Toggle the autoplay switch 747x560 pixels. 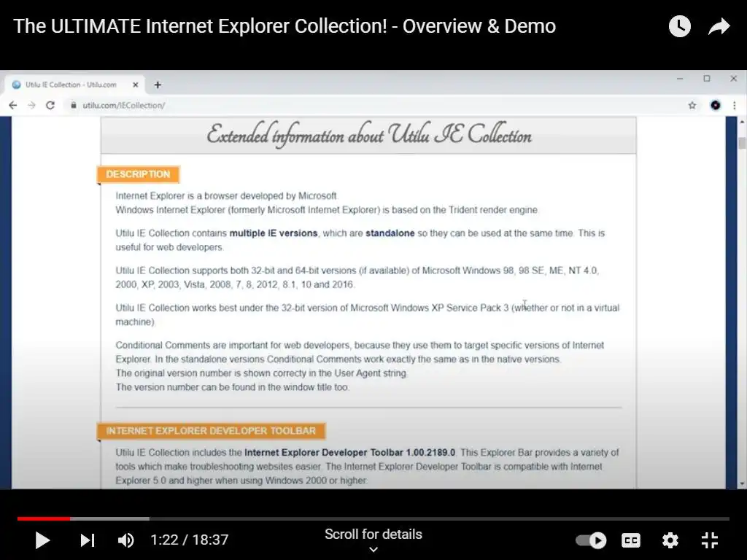(x=591, y=540)
